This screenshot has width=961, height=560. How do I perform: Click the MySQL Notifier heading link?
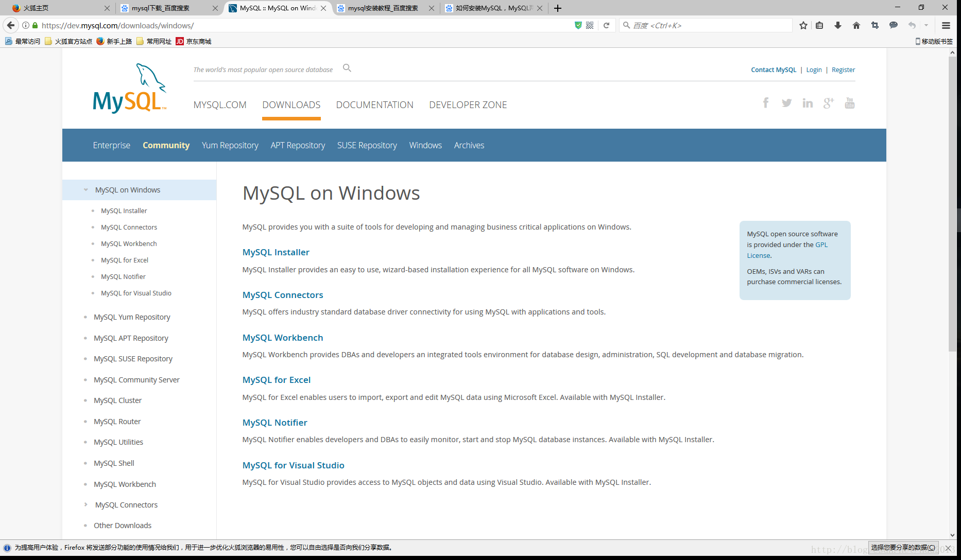[274, 423]
